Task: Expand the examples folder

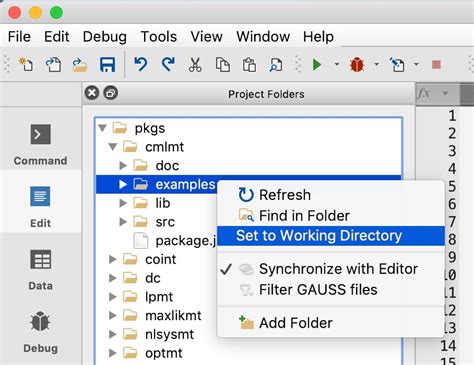Action: click(123, 184)
